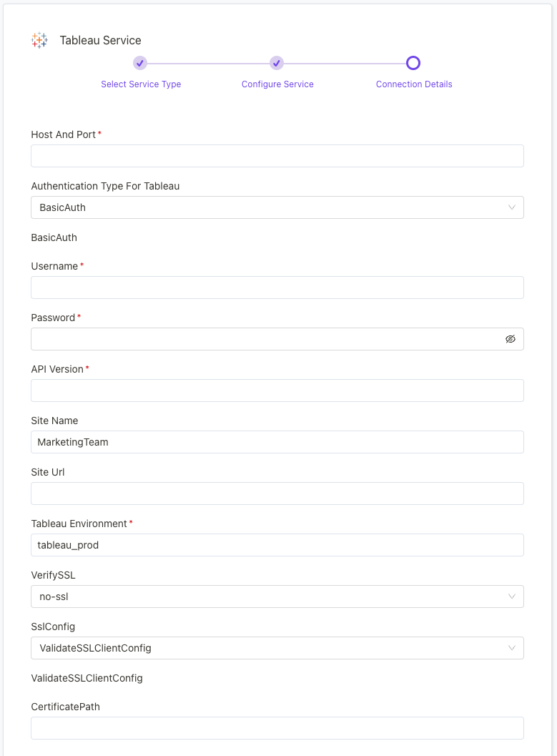Focus the Site Url input field
This screenshot has height=756, width=557.
point(277,494)
